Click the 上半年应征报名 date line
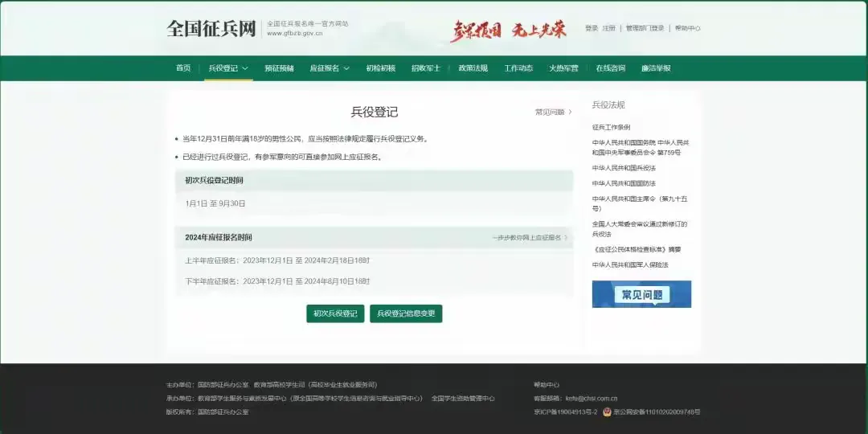 (277, 260)
